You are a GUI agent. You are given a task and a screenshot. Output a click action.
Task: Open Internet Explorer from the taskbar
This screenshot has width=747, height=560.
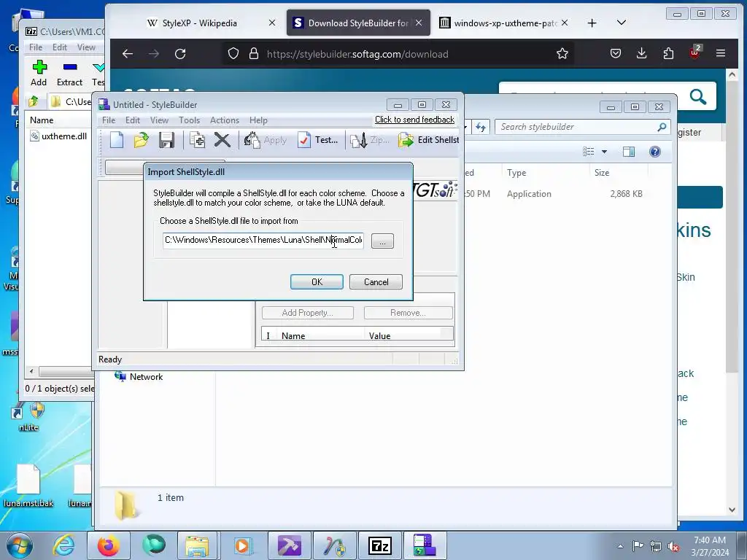tap(64, 545)
